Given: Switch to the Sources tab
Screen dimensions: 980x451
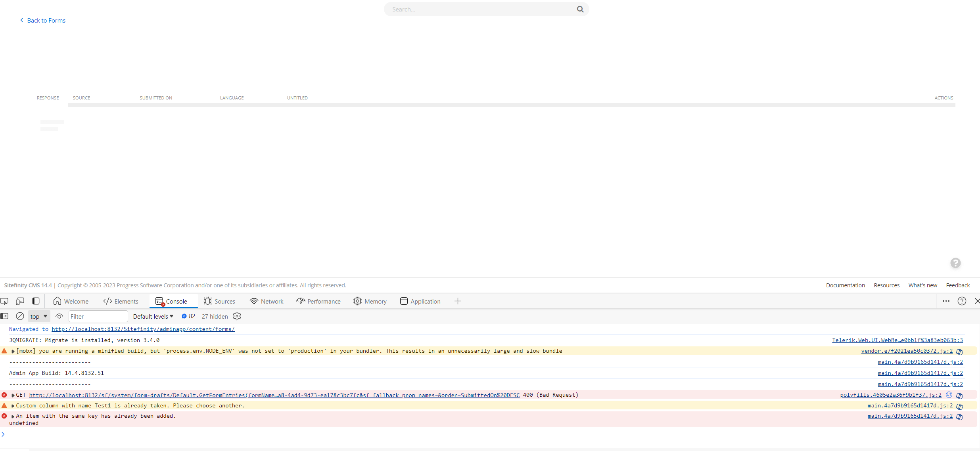Looking at the screenshot, I should click(x=219, y=301).
